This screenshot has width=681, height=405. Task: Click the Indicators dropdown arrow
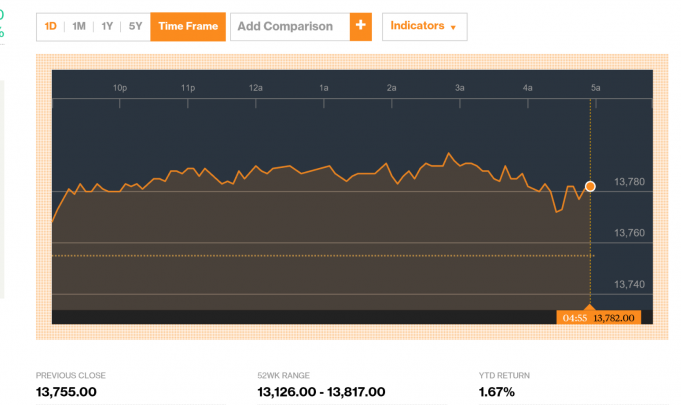coord(453,27)
